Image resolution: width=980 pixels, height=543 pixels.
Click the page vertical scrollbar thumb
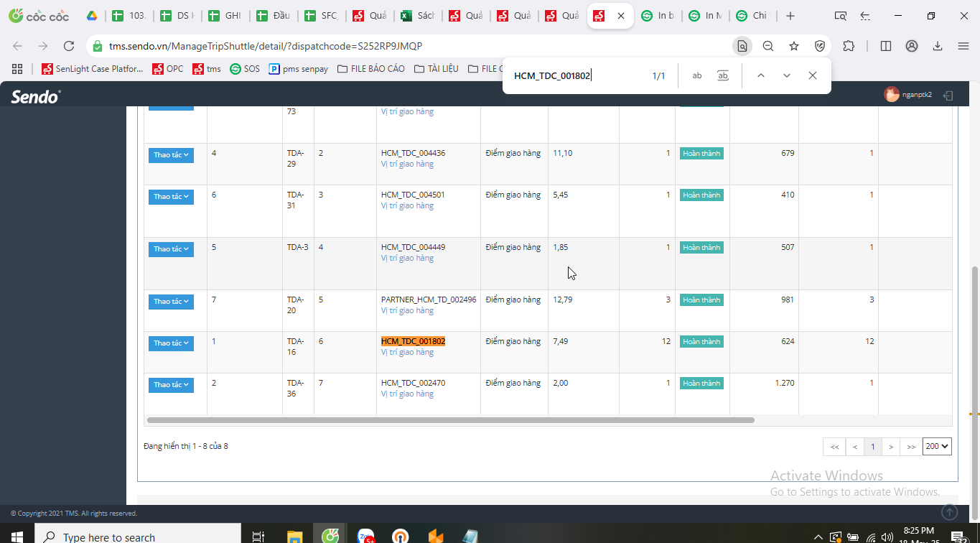[x=974, y=391]
